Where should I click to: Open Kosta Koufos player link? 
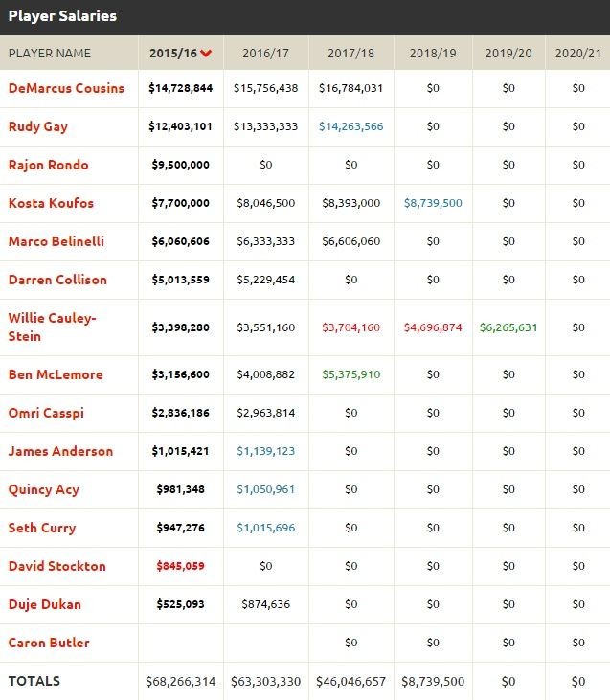click(x=51, y=203)
